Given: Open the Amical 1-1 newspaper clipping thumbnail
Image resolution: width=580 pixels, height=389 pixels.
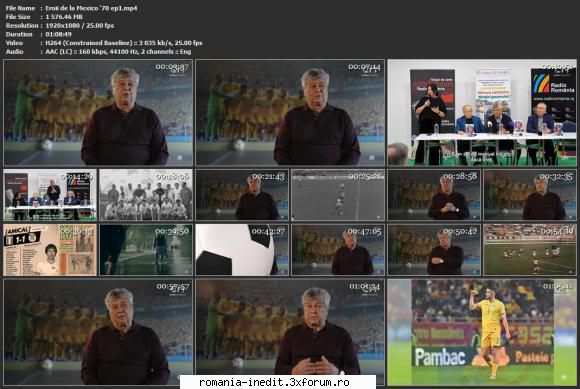Looking at the screenshot, I should 50,250.
